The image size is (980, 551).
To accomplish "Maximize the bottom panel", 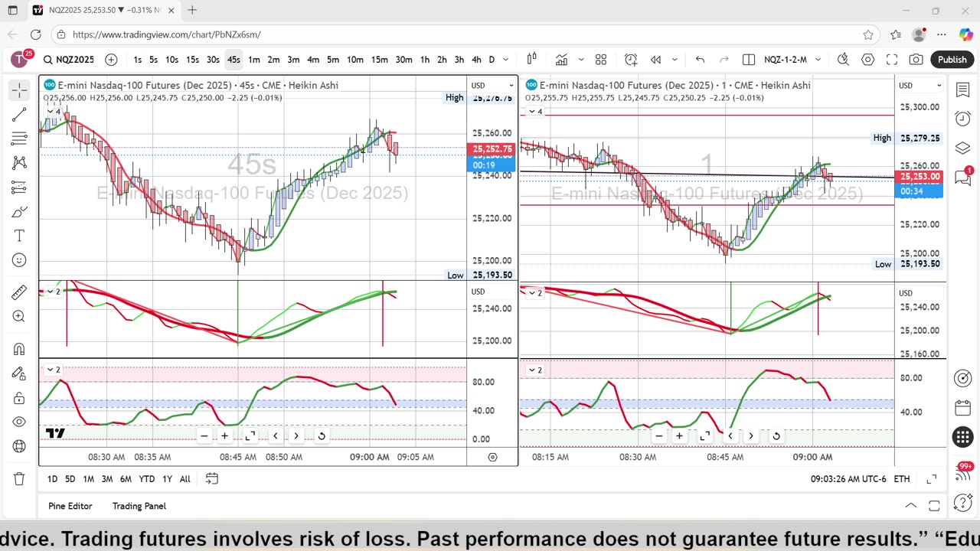I will (x=934, y=506).
